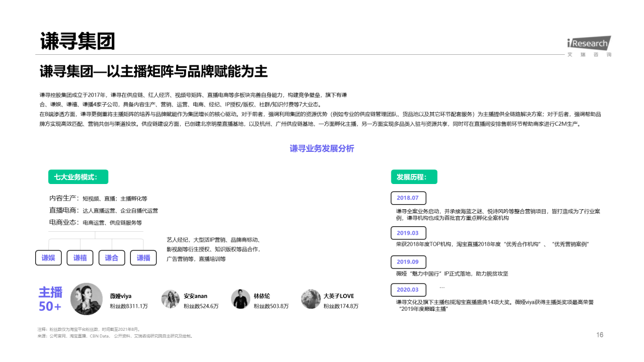Click the 谦寻全案业务启动 description
Image resolution: width=644 pixels, height=362 pixels.
(x=498, y=215)
